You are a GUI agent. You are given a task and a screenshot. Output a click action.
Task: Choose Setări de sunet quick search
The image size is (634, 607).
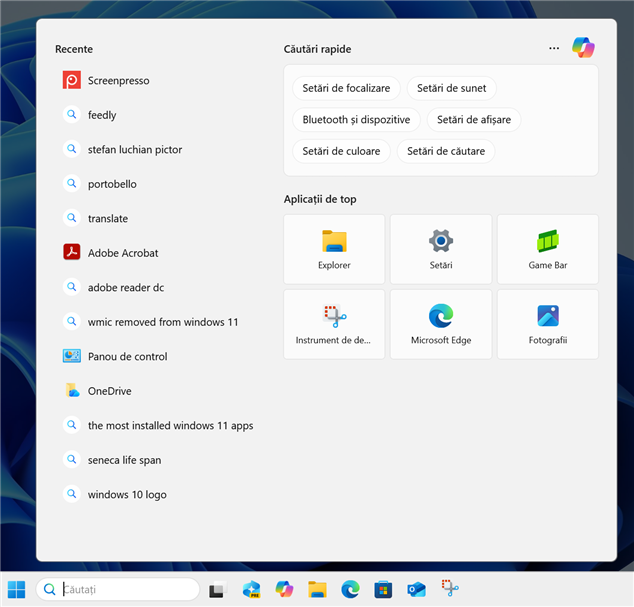[451, 88]
